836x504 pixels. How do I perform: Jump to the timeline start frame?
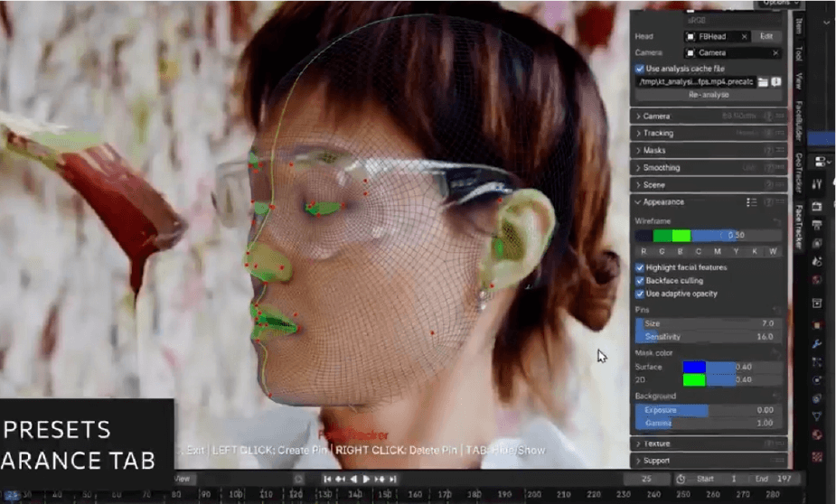point(328,479)
